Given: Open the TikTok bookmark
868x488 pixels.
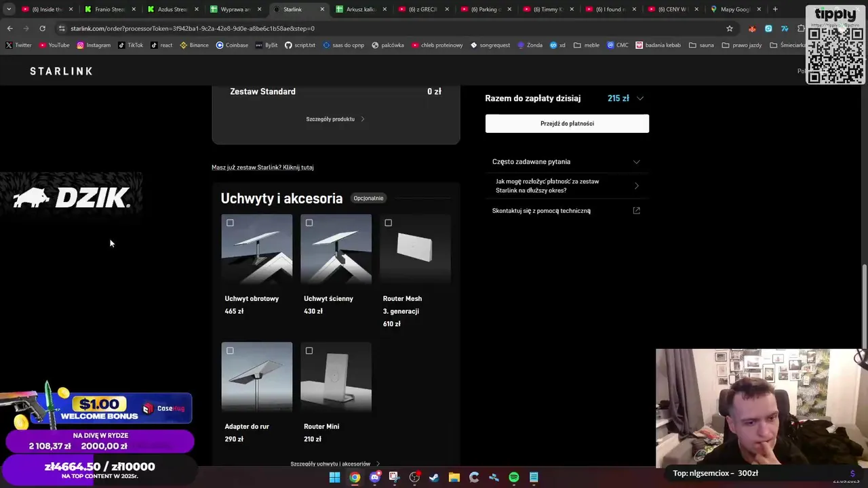Looking at the screenshot, I should (130, 45).
